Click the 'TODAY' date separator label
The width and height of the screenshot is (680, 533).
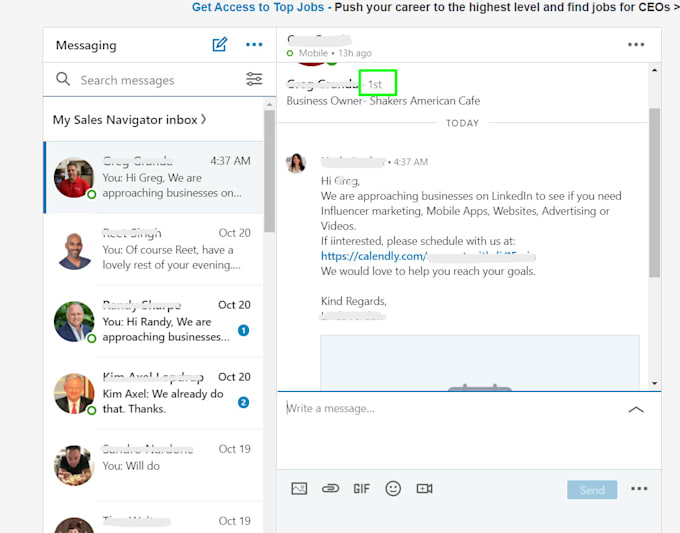(462, 123)
